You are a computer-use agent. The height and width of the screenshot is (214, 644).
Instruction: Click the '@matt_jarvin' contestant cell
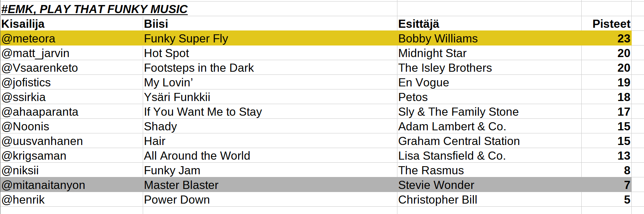tap(35, 53)
